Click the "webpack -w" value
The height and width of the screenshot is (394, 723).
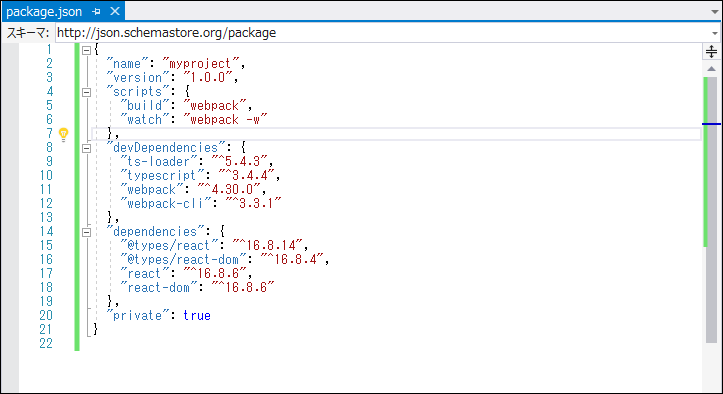(225, 119)
